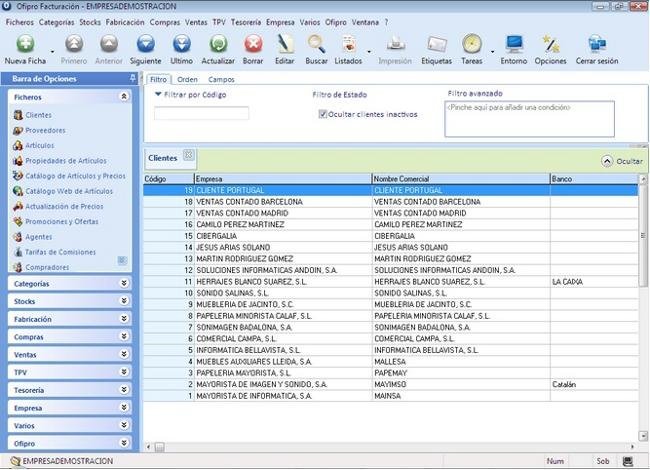The width and height of the screenshot is (650, 470).
Task: Open the Editar pencil tool
Action: click(285, 45)
